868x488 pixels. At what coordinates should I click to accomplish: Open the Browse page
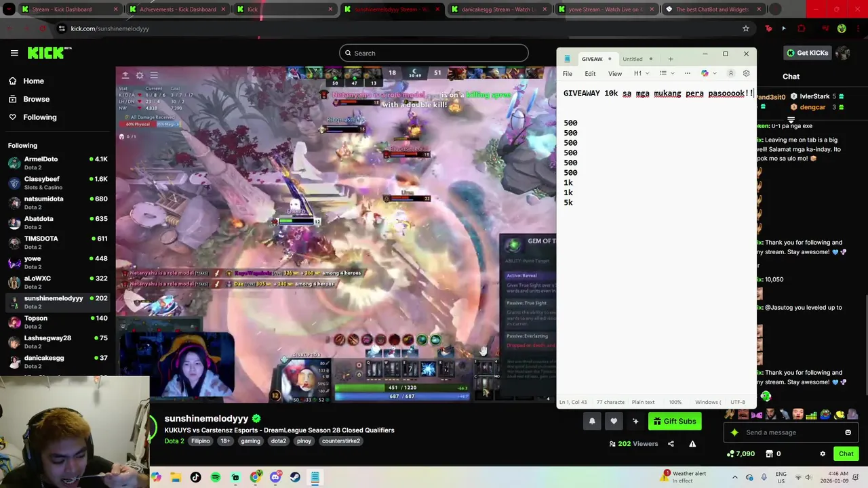pos(36,99)
